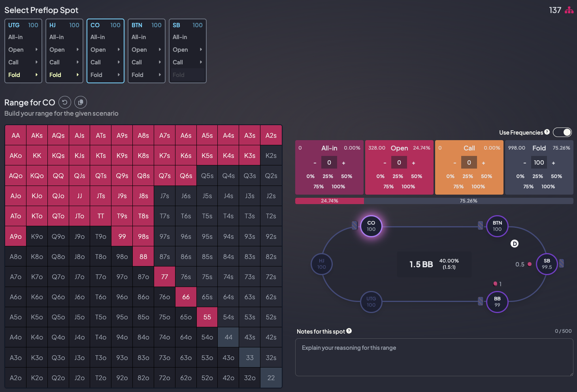The image size is (577, 392).
Task: Set Open frequency to 100%
Action: pos(408,186)
